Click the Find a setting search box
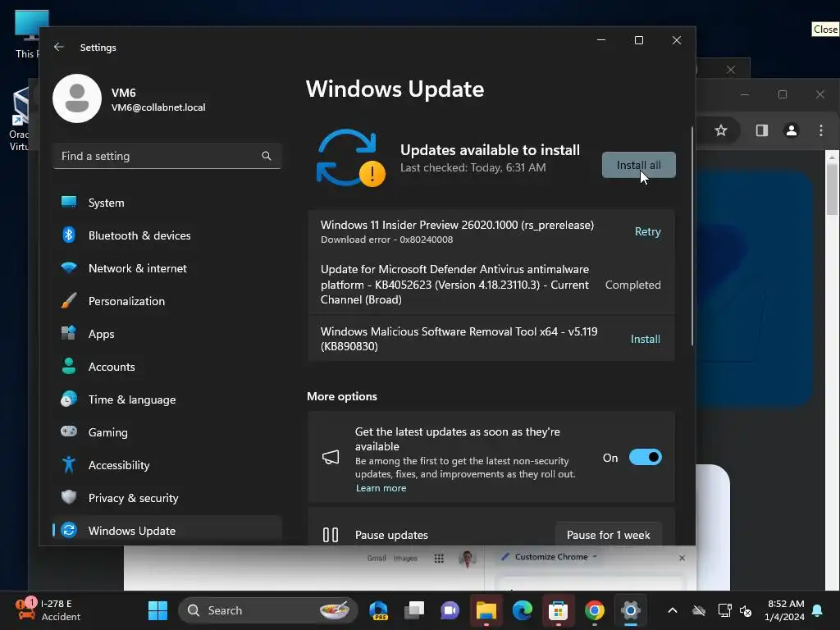This screenshot has width=840, height=630. click(167, 156)
